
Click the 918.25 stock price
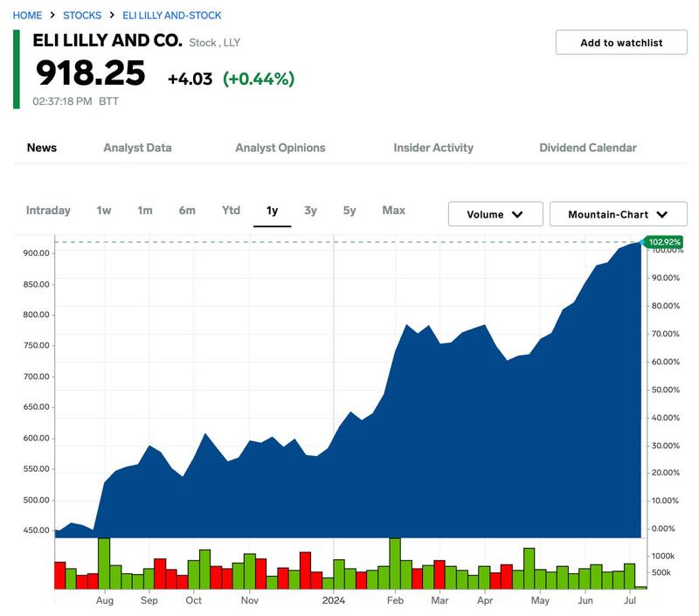pyautogui.click(x=91, y=73)
